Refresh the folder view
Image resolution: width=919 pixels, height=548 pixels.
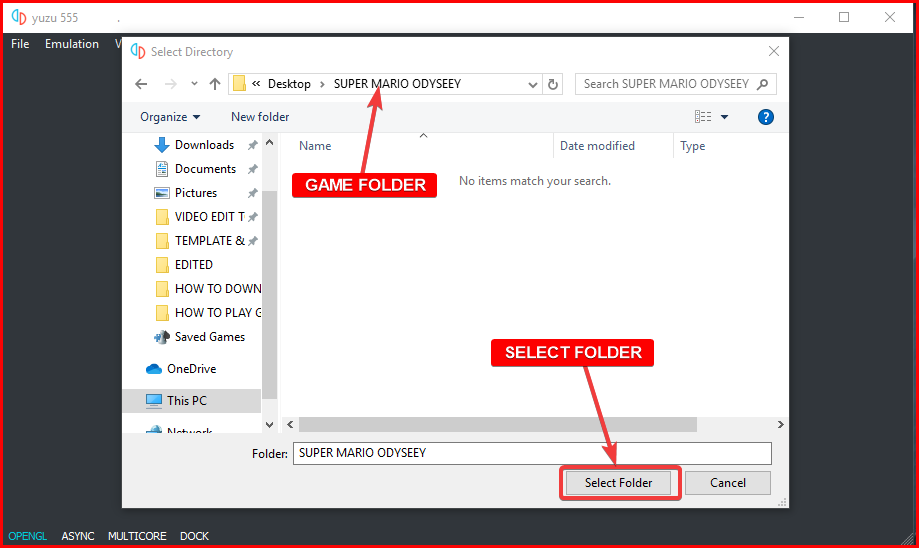[553, 84]
